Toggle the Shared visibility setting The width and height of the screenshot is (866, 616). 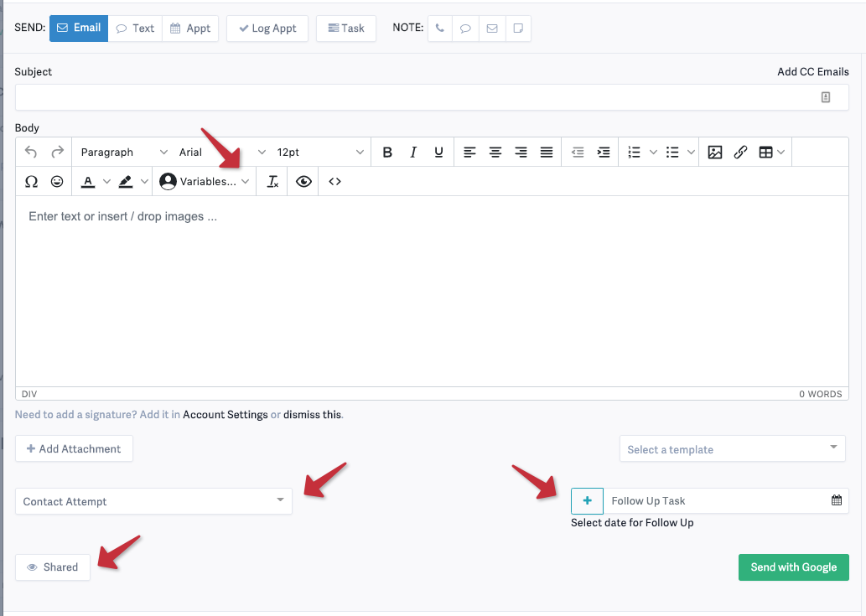tap(52, 567)
